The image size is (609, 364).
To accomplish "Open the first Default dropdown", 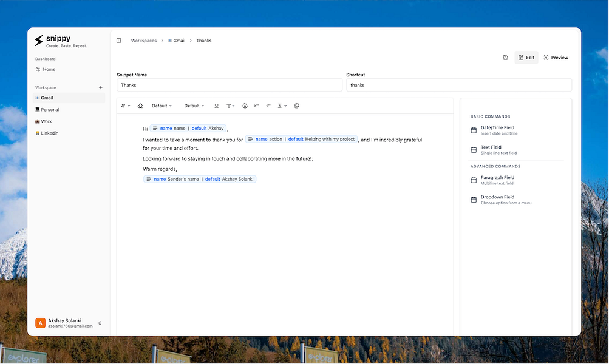I will click(162, 106).
